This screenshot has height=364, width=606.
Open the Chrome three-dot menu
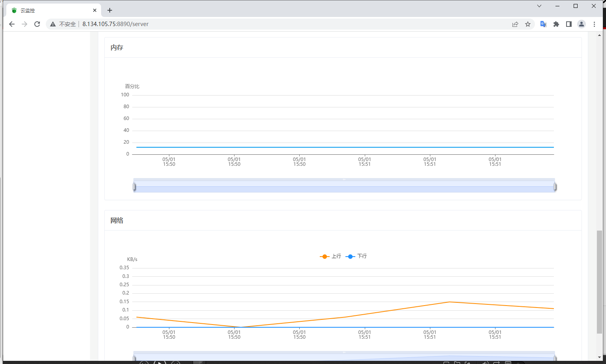[594, 24]
